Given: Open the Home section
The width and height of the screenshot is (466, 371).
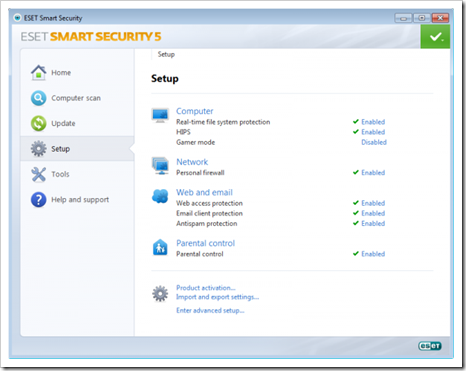Looking at the screenshot, I should coord(77,73).
